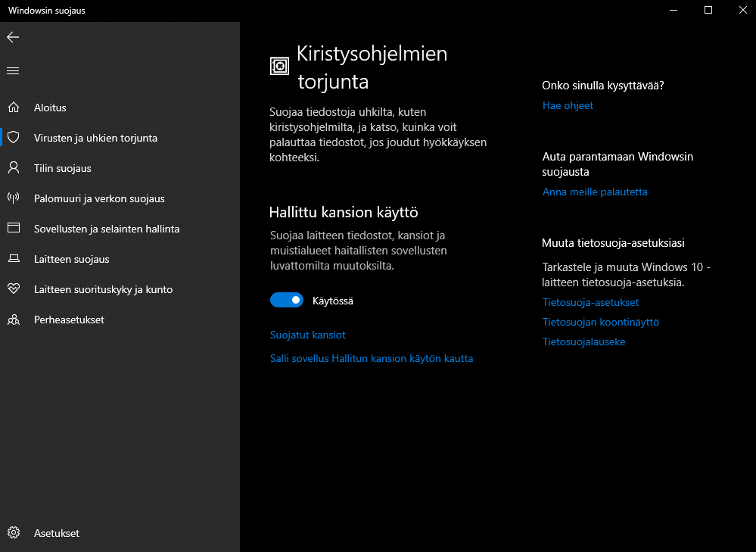
Task: Click the Hallittu kansion käyttö heading
Action: [344, 212]
